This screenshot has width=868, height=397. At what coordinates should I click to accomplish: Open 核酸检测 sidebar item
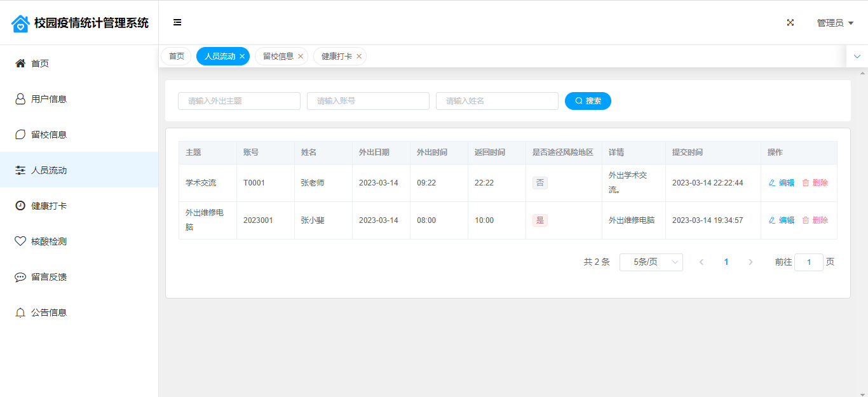coord(49,241)
